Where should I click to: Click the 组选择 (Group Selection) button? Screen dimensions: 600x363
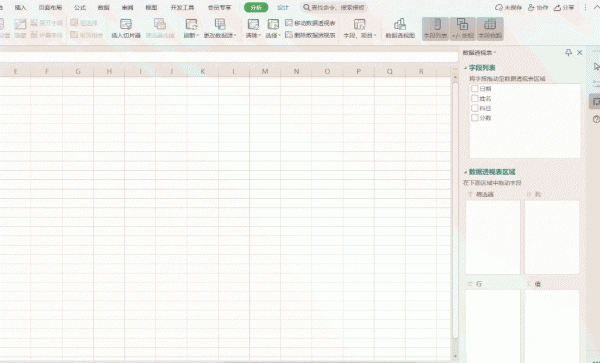click(84, 23)
